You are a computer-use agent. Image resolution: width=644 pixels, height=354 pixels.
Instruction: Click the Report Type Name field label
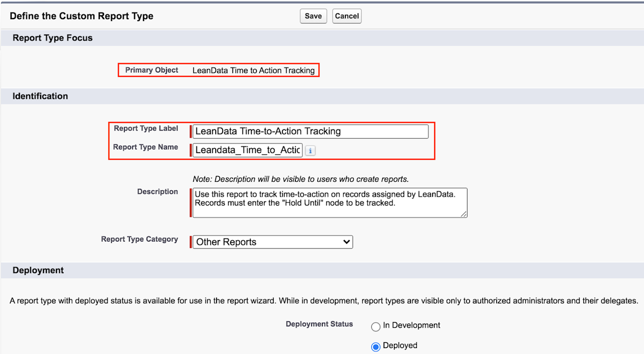(145, 147)
